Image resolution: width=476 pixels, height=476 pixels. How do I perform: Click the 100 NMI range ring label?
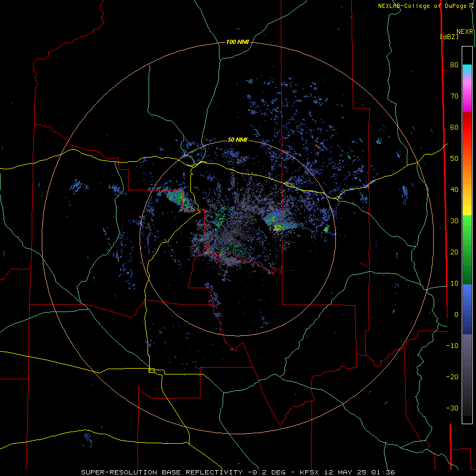coord(237,42)
